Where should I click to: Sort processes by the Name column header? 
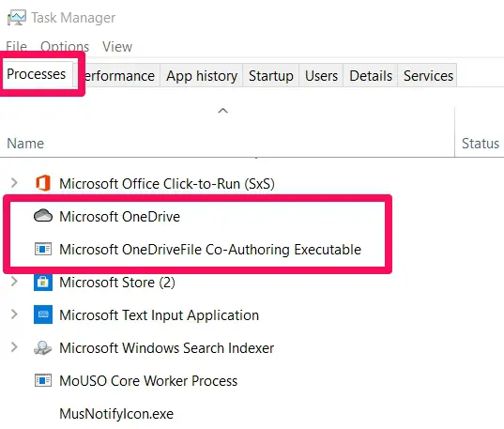click(25, 143)
